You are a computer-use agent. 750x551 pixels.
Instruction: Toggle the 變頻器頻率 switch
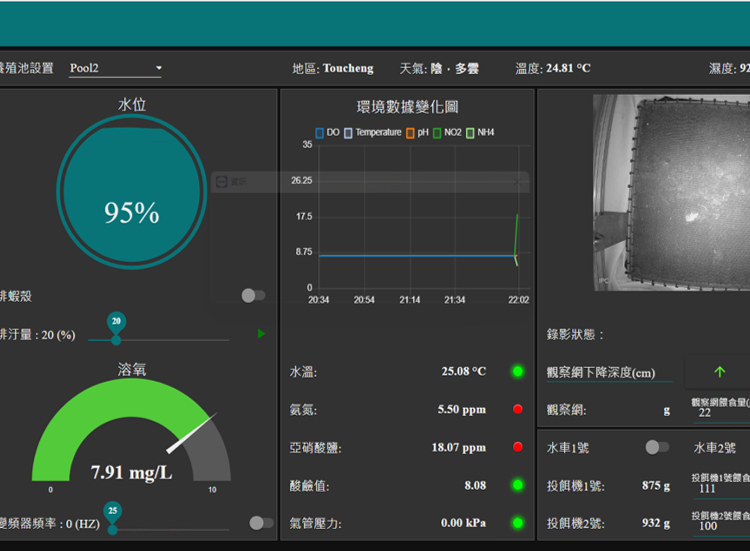pos(260,522)
